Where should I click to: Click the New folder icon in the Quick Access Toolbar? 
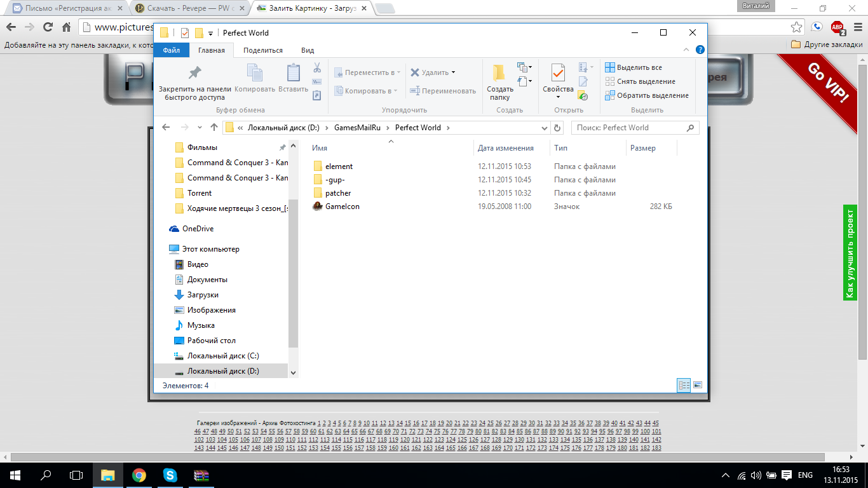point(199,33)
